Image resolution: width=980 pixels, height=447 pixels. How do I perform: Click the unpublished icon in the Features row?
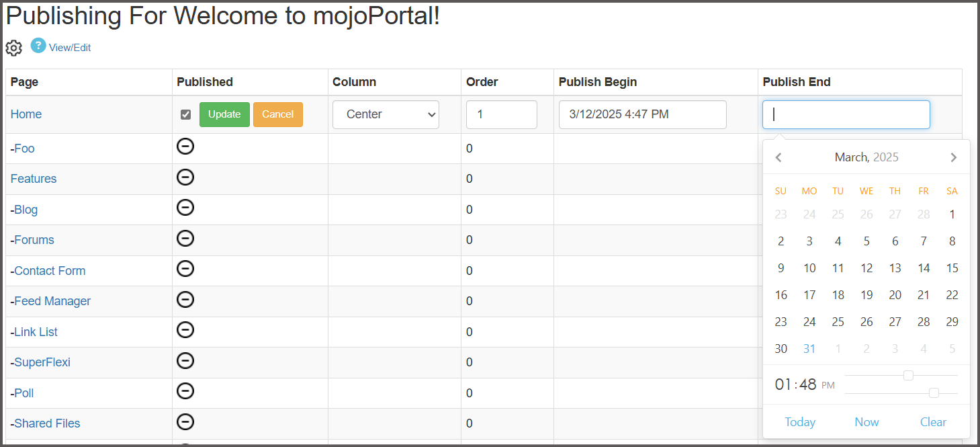click(185, 177)
